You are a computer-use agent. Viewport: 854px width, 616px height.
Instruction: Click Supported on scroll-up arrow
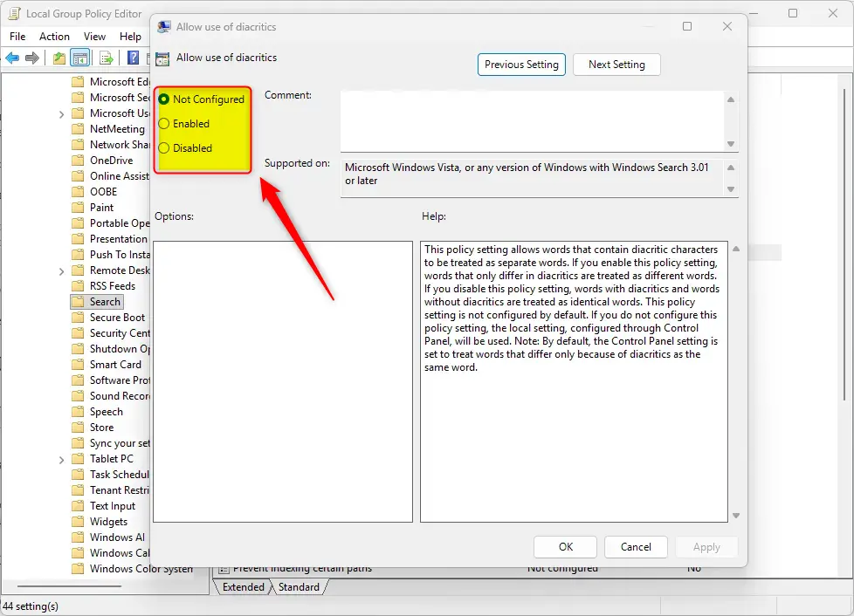[x=731, y=168]
